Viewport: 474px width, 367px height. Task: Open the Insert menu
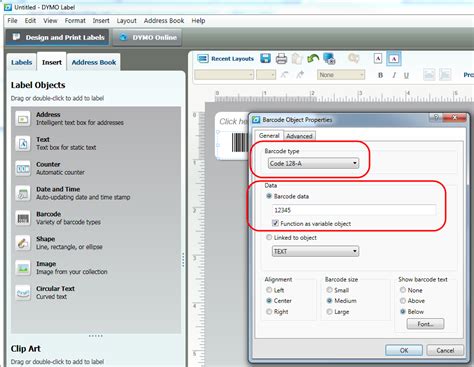coord(101,21)
